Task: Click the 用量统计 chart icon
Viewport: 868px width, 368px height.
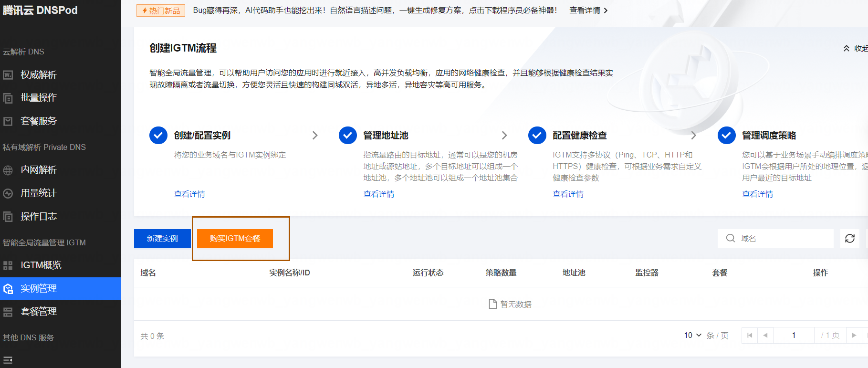Action: (8, 193)
